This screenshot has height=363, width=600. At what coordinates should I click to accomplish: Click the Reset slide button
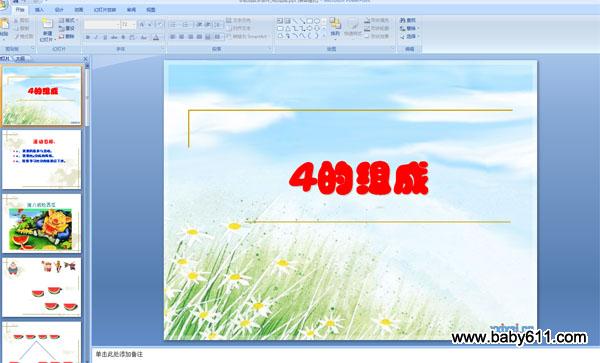click(x=67, y=28)
